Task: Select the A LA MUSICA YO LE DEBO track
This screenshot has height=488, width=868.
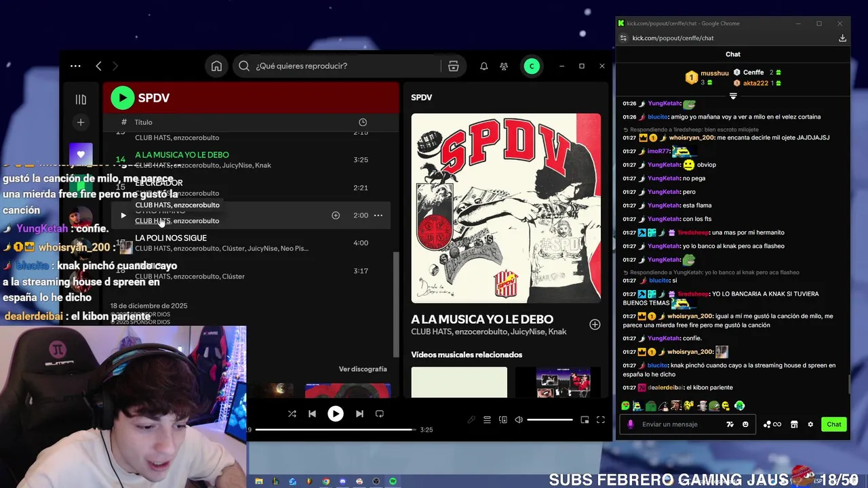Action: (182, 155)
